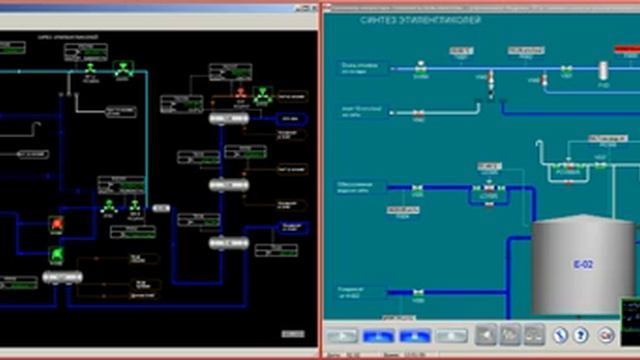Open help via the round question-mark icon
This screenshot has width=640, height=360.
(581, 335)
